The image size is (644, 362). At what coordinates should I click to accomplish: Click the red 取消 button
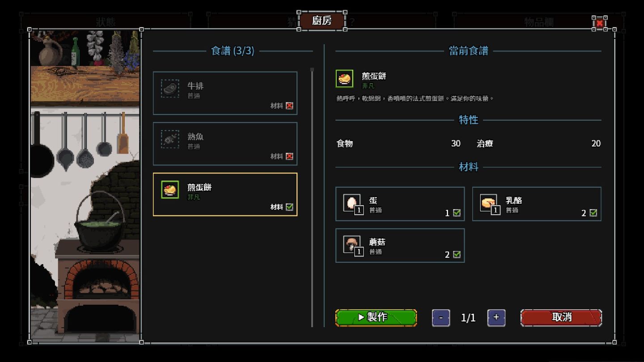pos(561,317)
